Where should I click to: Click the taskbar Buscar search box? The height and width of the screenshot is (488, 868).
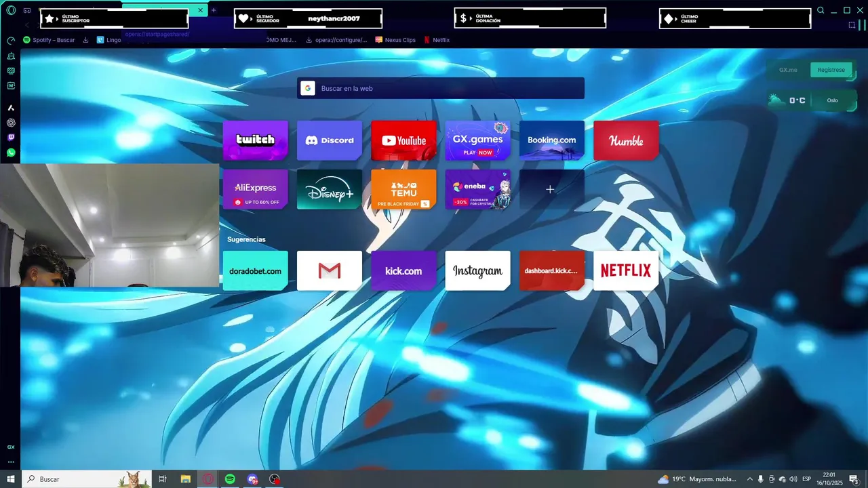coord(87,479)
